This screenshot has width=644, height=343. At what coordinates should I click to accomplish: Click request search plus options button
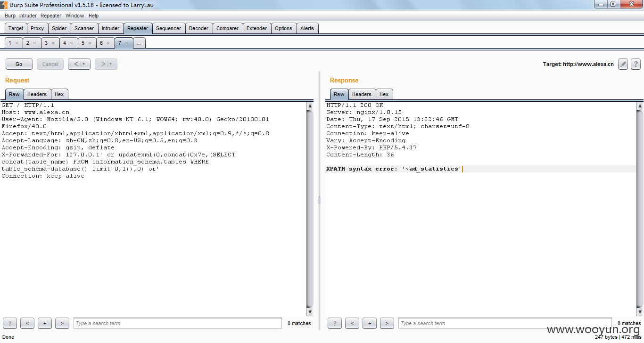coord(45,323)
